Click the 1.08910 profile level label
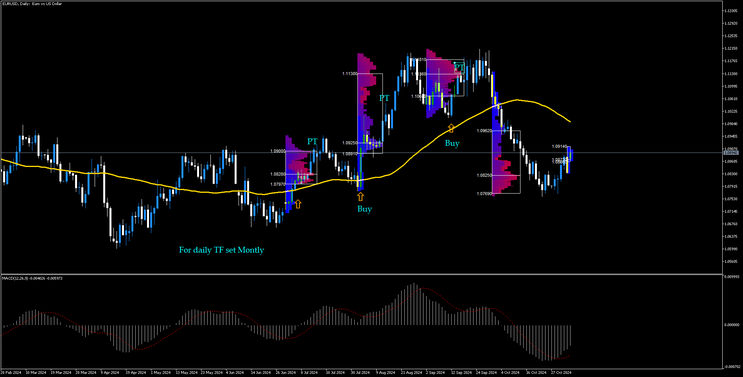 pos(349,153)
